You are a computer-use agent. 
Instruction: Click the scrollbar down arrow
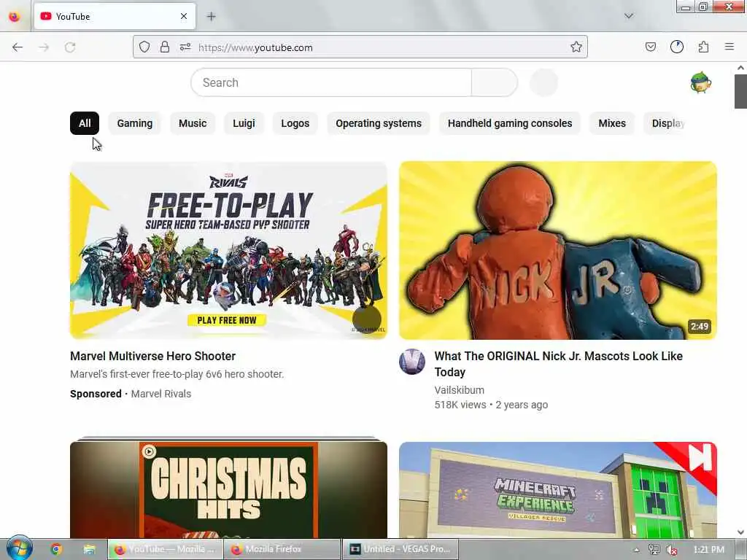pos(740,532)
